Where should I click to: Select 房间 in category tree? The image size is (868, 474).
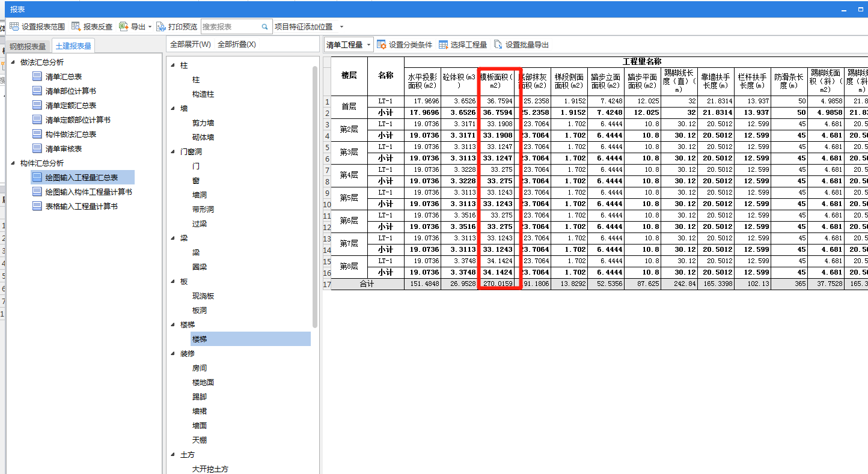click(x=200, y=368)
